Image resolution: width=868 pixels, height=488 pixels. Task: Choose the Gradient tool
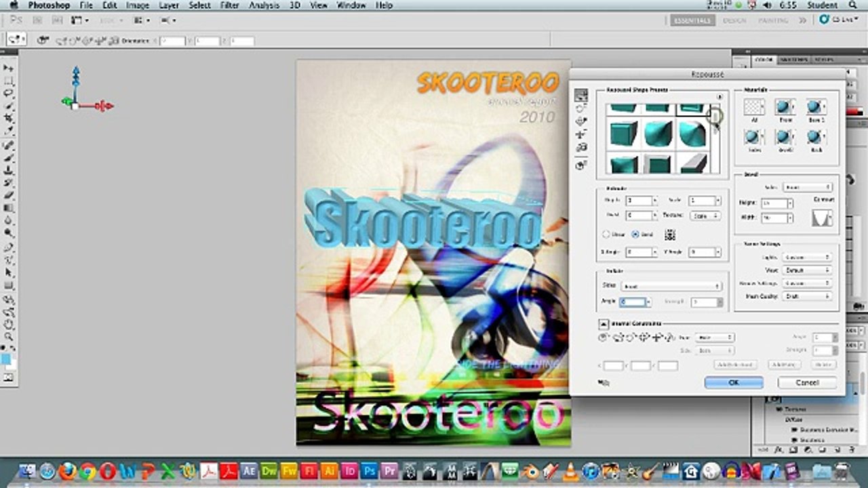[9, 209]
